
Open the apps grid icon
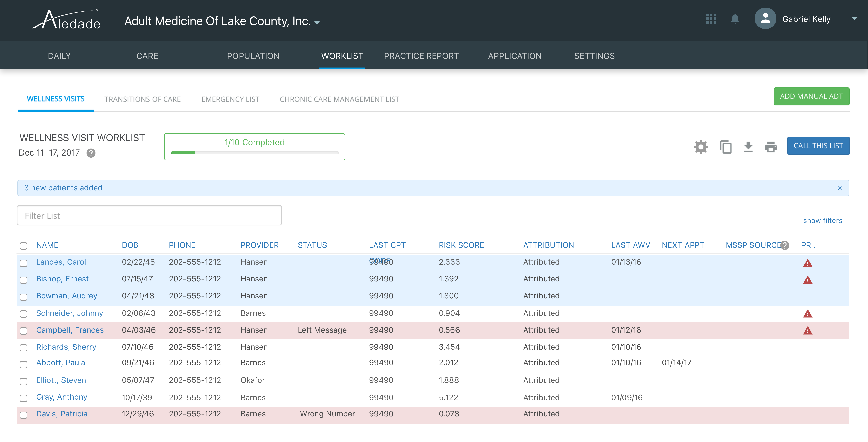(x=711, y=19)
